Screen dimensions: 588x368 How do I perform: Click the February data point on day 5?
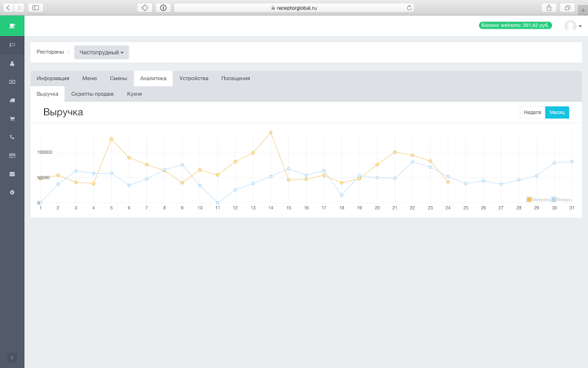(112, 139)
